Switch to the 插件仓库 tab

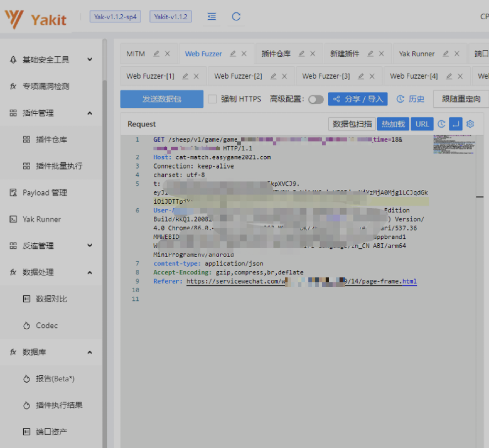point(276,53)
